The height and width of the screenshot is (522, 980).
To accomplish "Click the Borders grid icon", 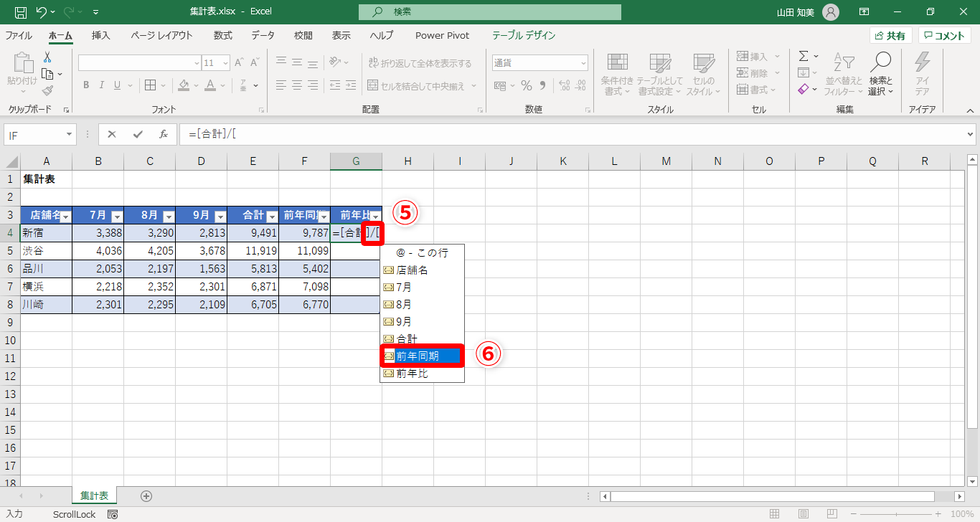I will [x=150, y=85].
